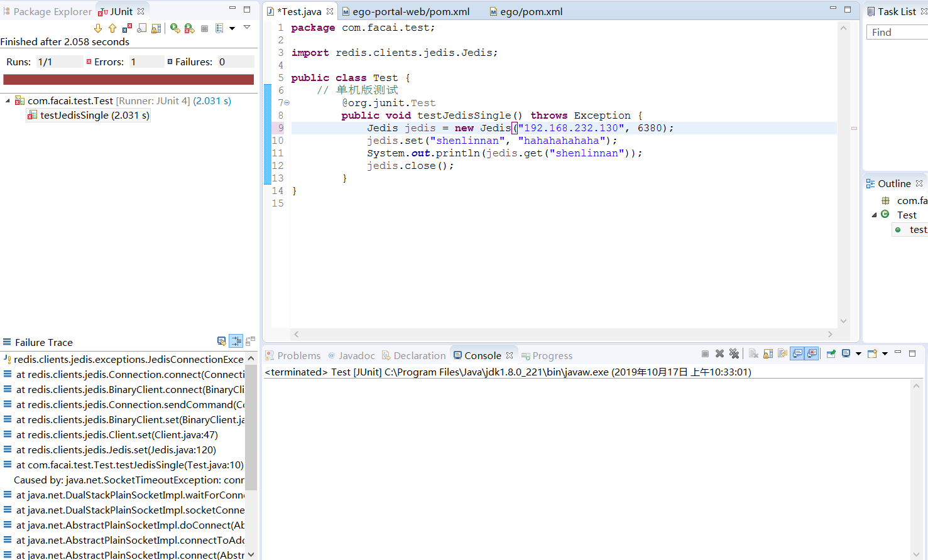
Task: Click editor vertical scrollbar down arrow
Action: point(844,321)
